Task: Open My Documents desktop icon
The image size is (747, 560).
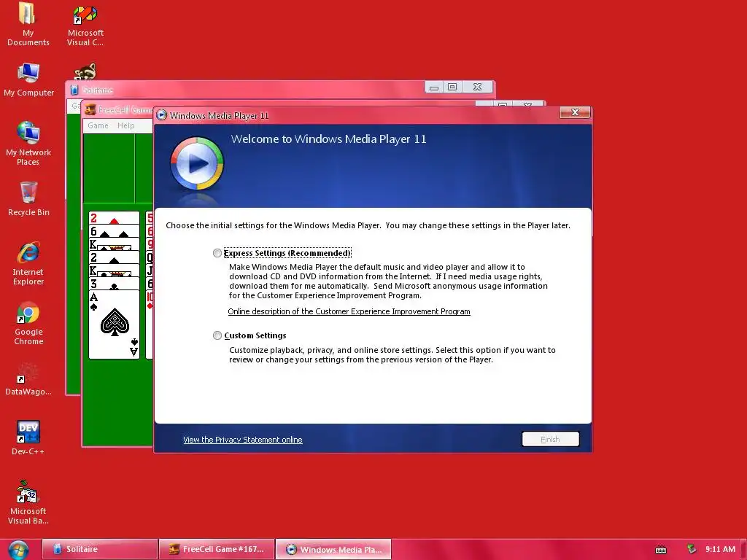Action: [28, 24]
